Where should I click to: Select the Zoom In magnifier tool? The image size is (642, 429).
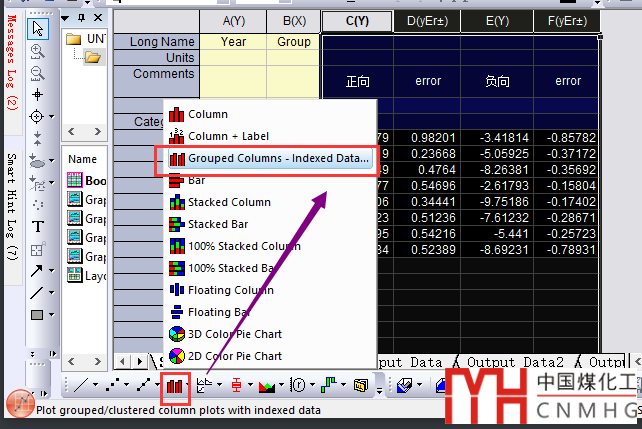[x=37, y=51]
